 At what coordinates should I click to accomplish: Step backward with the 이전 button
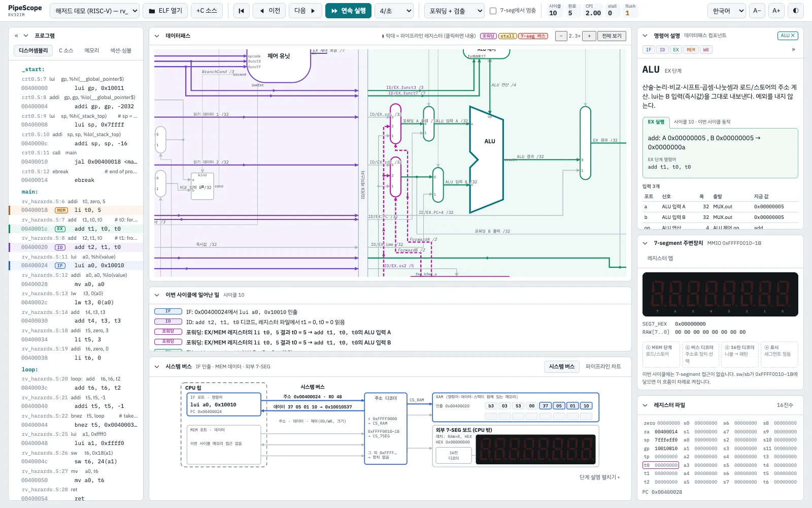269,11
